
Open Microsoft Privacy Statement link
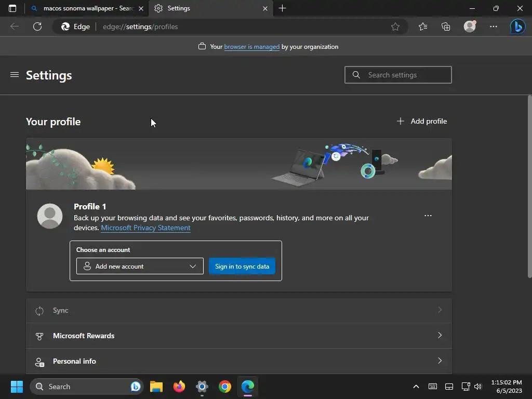coord(145,228)
